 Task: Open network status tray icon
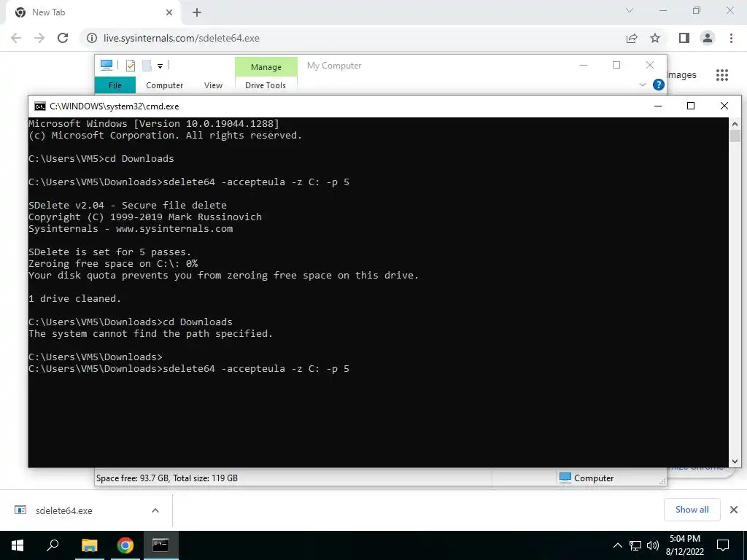point(635,545)
